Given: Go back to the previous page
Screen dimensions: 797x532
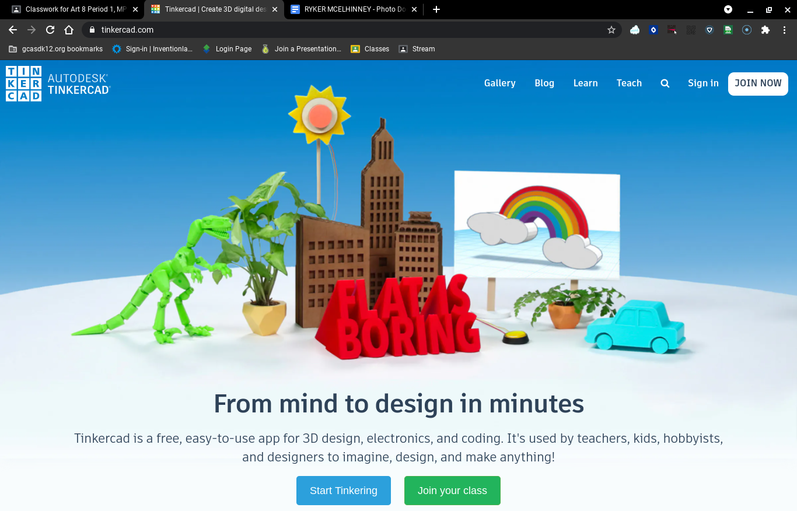Looking at the screenshot, I should [13, 30].
